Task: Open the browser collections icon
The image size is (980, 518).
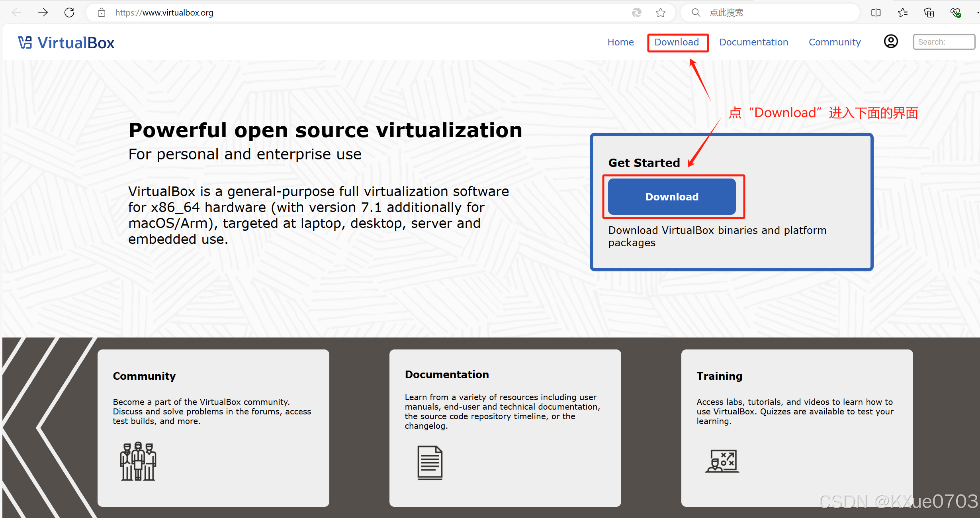Action: pos(929,13)
